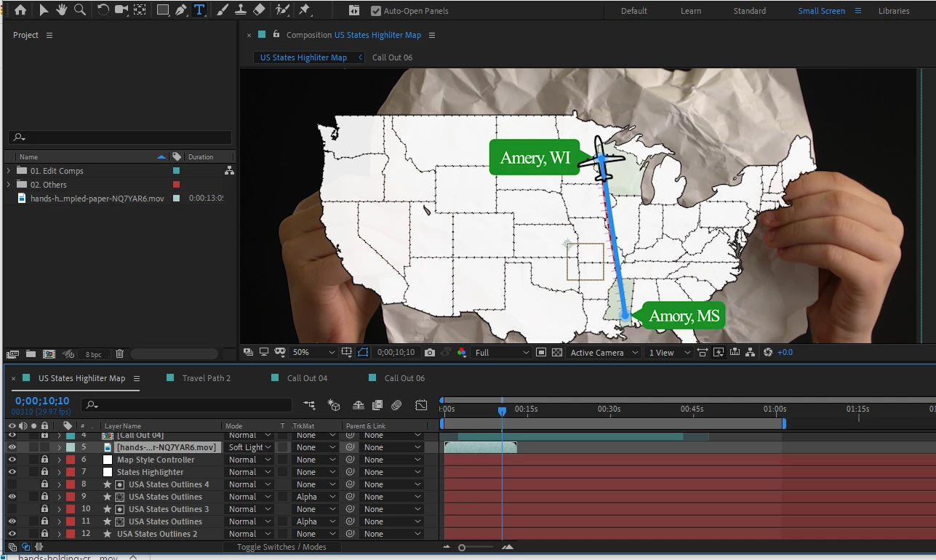Viewport: 936px width, 560px height.
Task: Select the Puppet Pin tool
Action: tap(305, 10)
